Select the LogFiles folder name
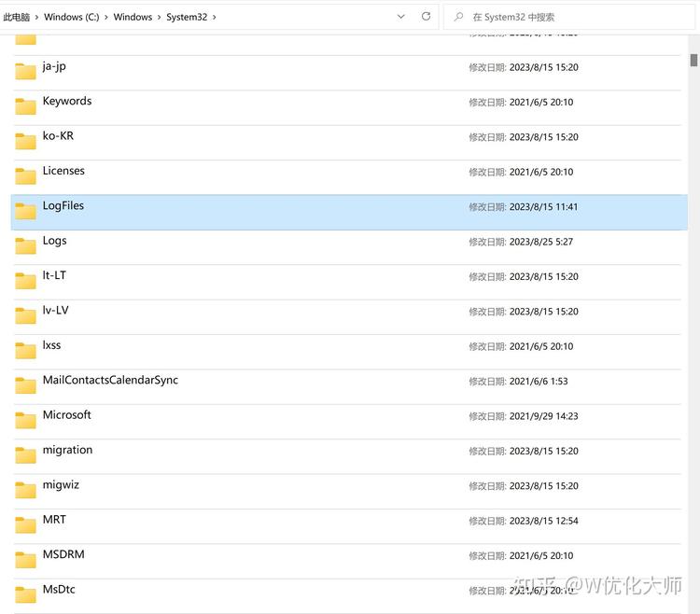The width and height of the screenshot is (700, 614). (63, 205)
